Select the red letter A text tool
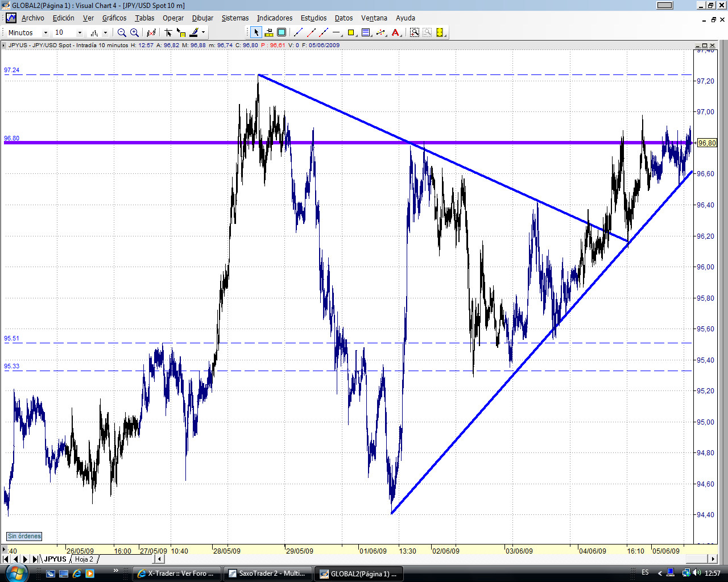This screenshot has width=728, height=582. coord(396,33)
